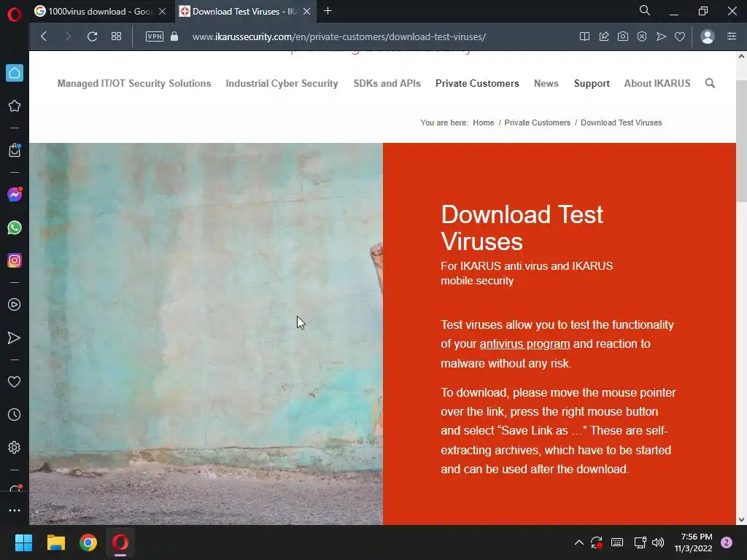Open sidebar settings gear icon
This screenshot has width=747, height=560.
(15, 448)
